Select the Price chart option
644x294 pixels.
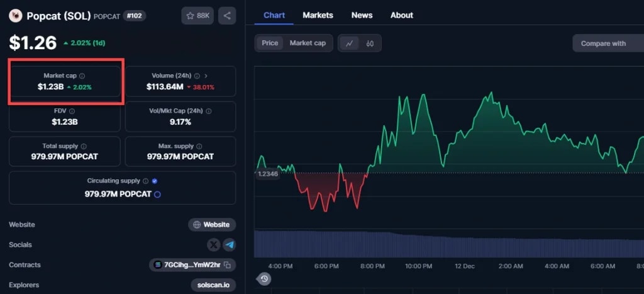(x=270, y=43)
